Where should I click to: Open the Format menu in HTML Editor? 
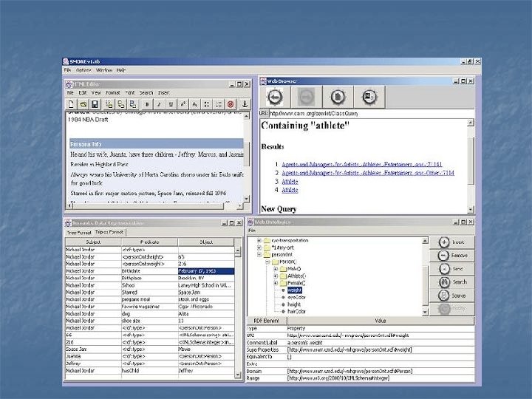coord(112,93)
